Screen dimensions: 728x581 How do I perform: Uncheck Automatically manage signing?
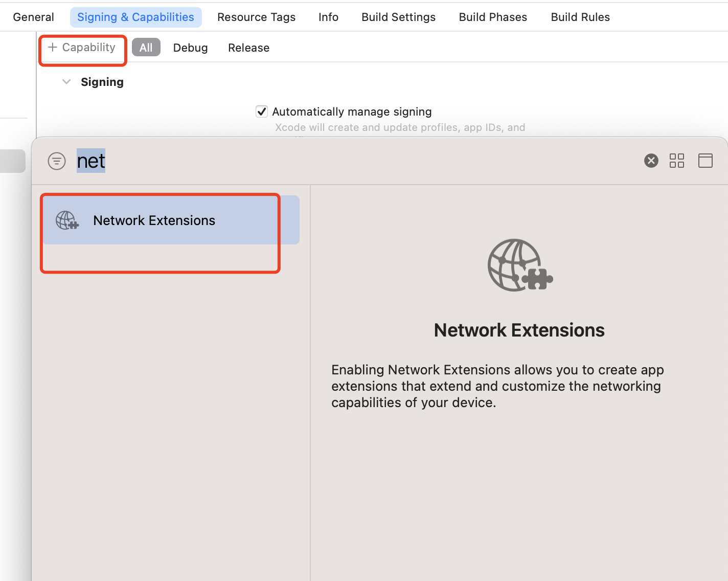[x=262, y=111]
